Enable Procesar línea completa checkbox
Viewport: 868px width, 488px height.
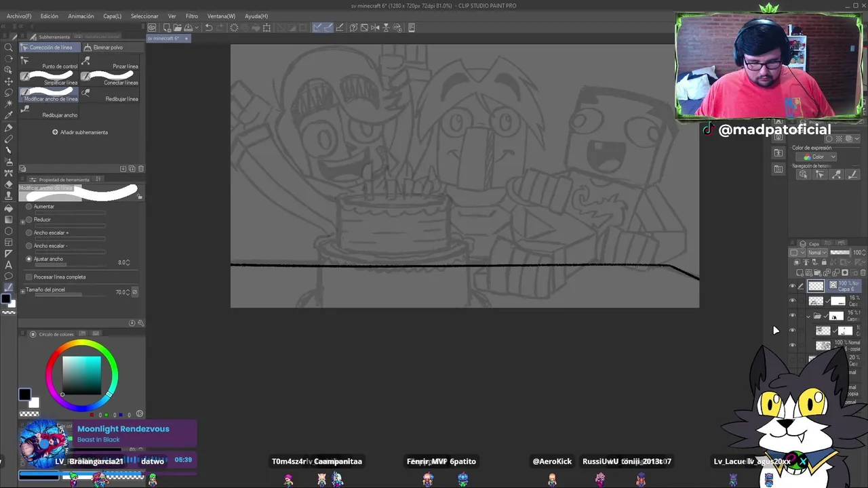[x=28, y=277]
